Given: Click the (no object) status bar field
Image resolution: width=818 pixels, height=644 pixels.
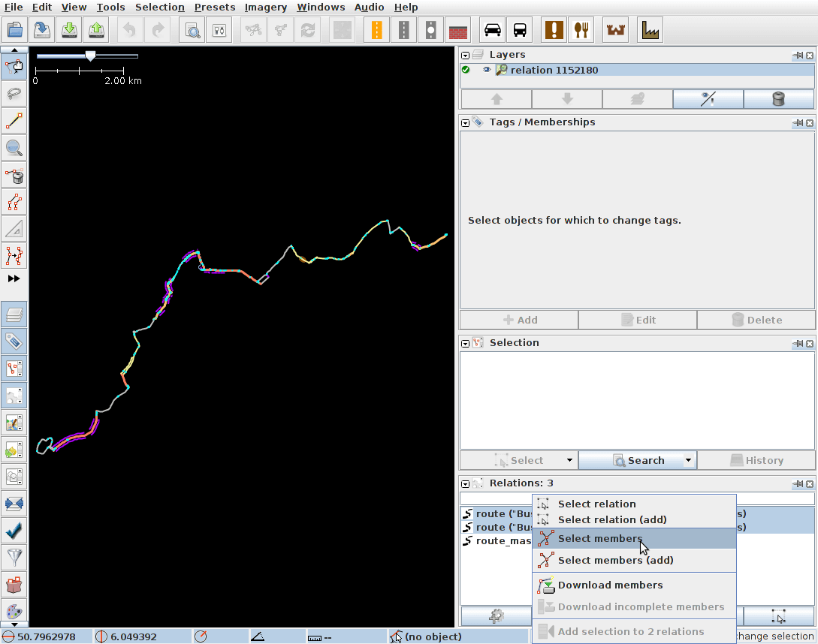Looking at the screenshot, I should pos(458,636).
